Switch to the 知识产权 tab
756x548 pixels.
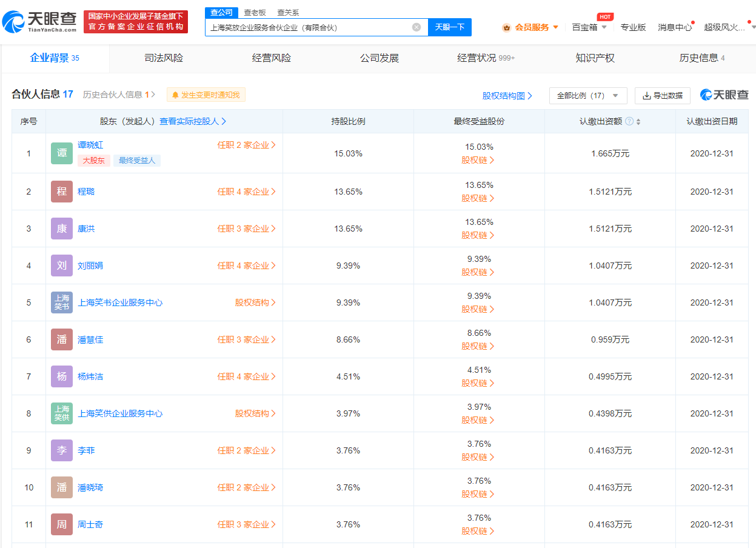[595, 58]
